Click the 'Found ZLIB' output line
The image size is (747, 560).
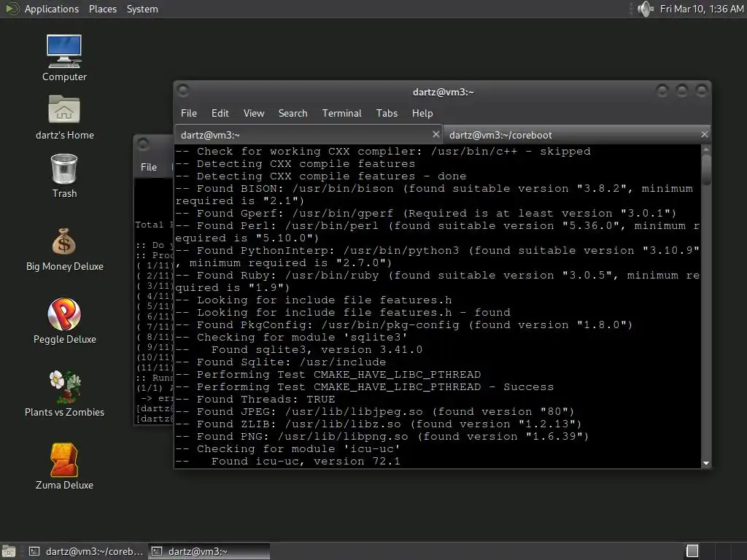[379, 424]
